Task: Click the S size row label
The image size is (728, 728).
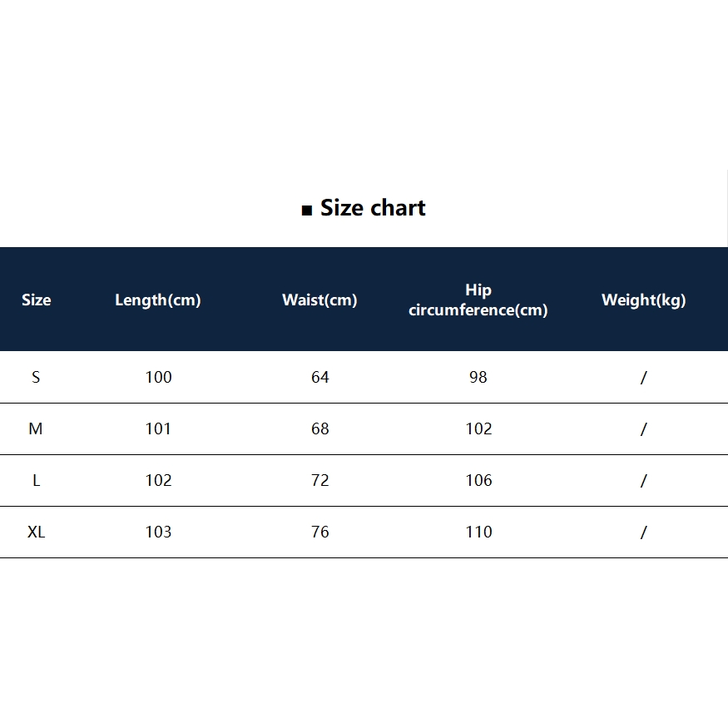Action: (36, 377)
